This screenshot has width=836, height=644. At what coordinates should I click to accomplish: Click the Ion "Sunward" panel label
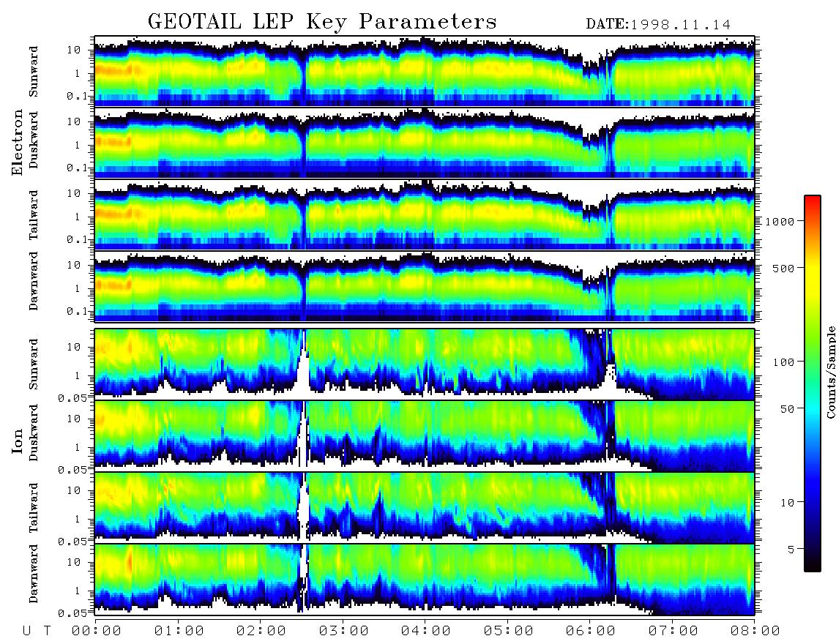point(34,364)
